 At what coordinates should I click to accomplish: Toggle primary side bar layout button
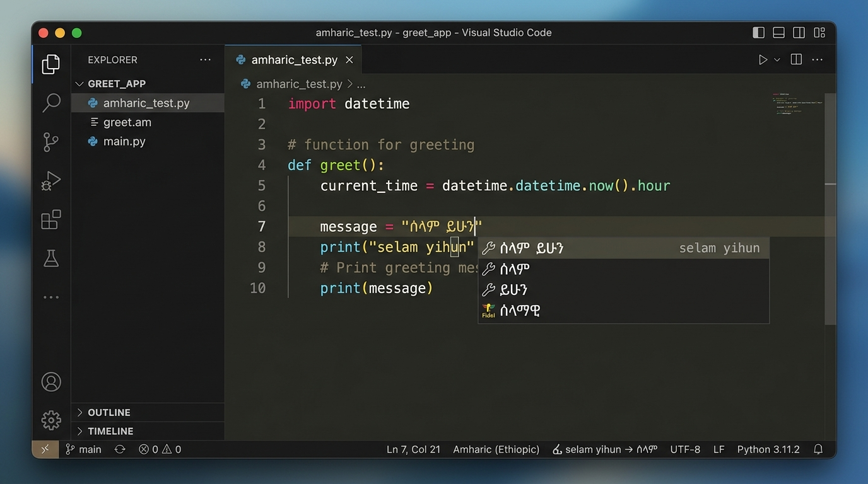[x=759, y=33]
